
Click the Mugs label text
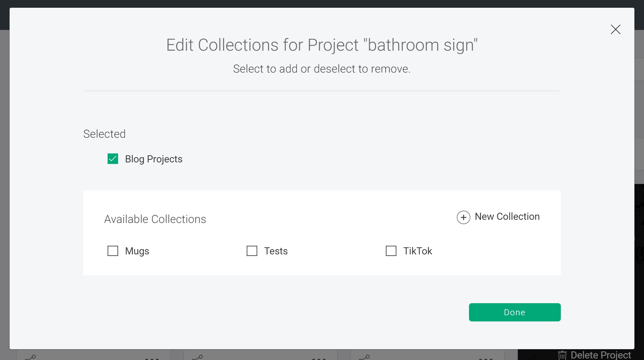click(137, 251)
